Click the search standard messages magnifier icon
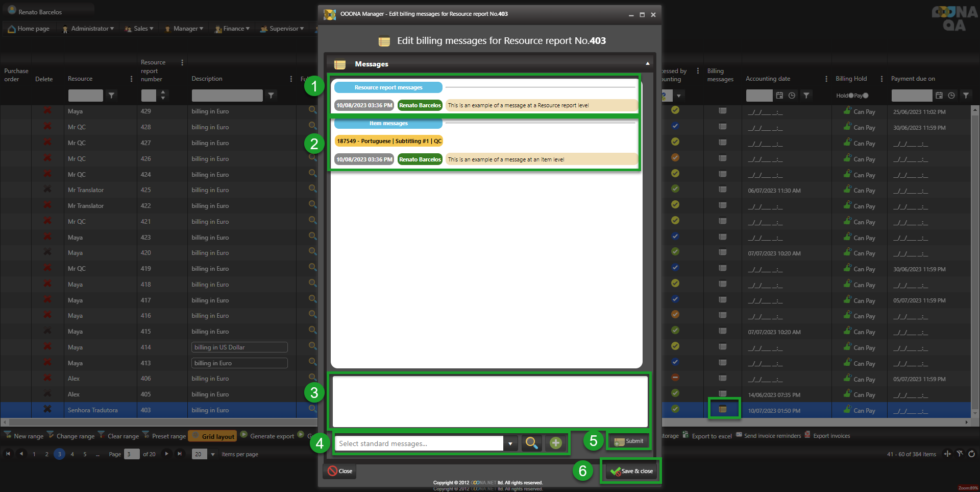Image resolution: width=980 pixels, height=492 pixels. click(x=531, y=443)
